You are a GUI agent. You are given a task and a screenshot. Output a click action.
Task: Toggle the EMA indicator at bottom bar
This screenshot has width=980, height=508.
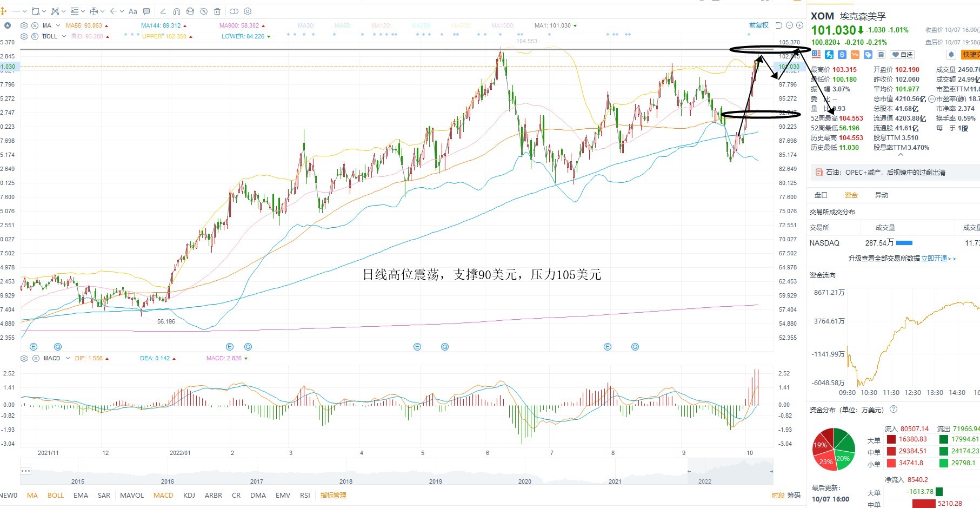tap(81, 495)
